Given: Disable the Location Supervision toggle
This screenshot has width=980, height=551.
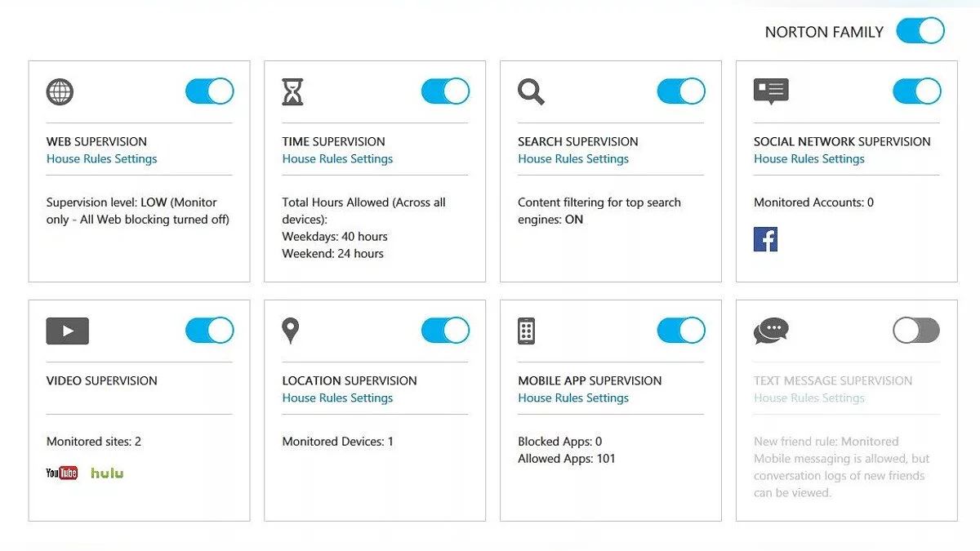Looking at the screenshot, I should tap(445, 331).
